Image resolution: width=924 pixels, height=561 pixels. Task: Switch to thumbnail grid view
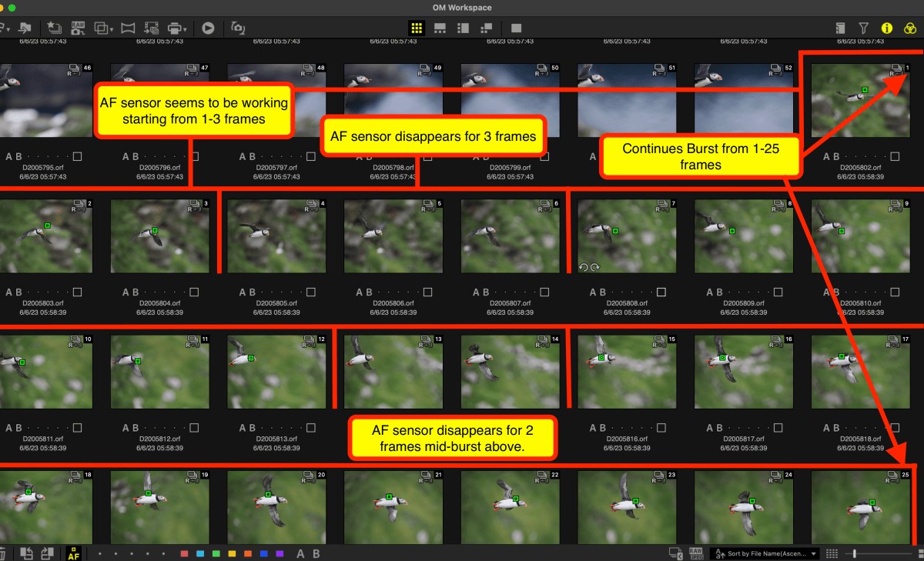(x=417, y=28)
